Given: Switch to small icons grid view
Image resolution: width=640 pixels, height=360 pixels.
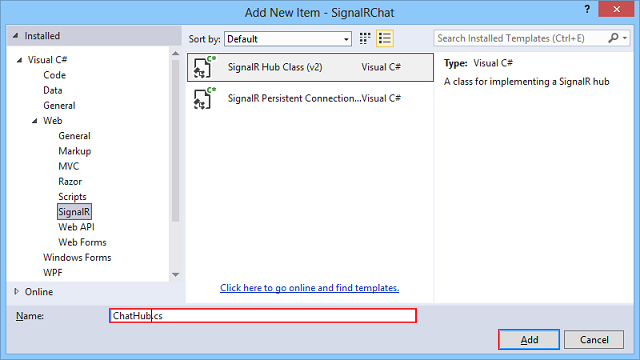Looking at the screenshot, I should coord(364,39).
